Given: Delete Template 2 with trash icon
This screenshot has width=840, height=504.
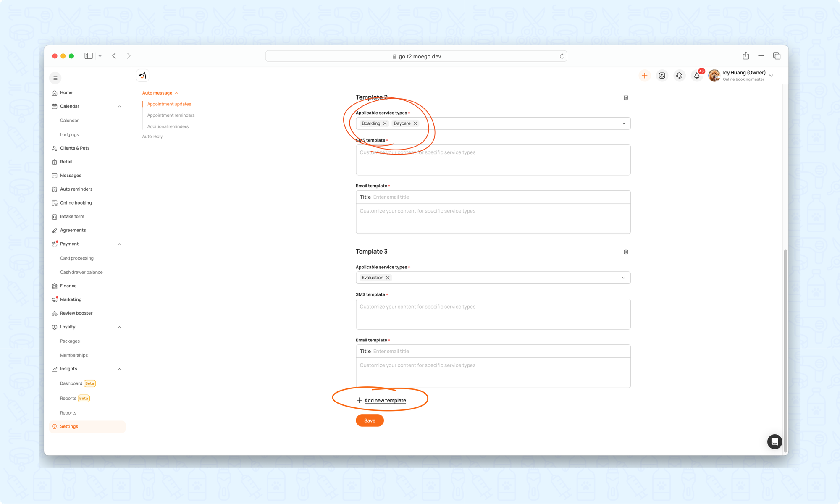Looking at the screenshot, I should tap(625, 97).
